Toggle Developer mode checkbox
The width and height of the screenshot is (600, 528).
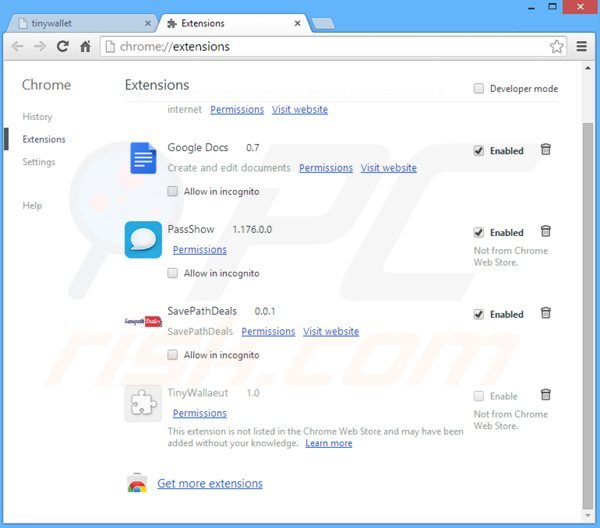click(x=479, y=88)
